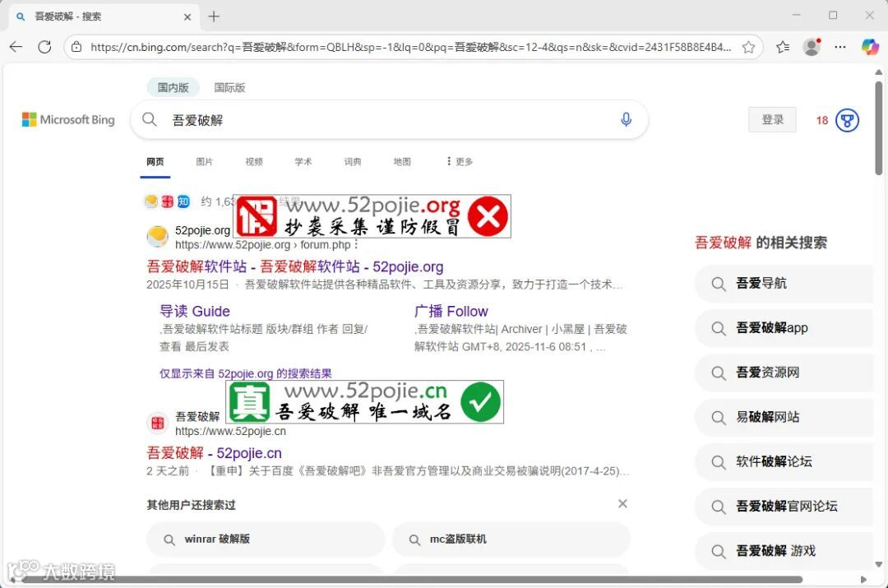This screenshot has height=588, width=888.
Task: Switch to the 国际版 search version
Action: point(229,87)
